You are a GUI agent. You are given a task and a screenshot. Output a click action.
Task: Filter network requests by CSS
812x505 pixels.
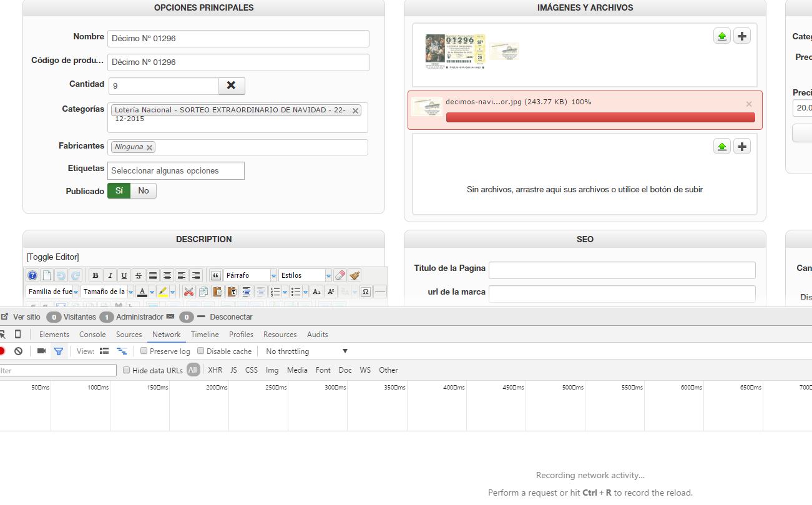pyautogui.click(x=252, y=370)
